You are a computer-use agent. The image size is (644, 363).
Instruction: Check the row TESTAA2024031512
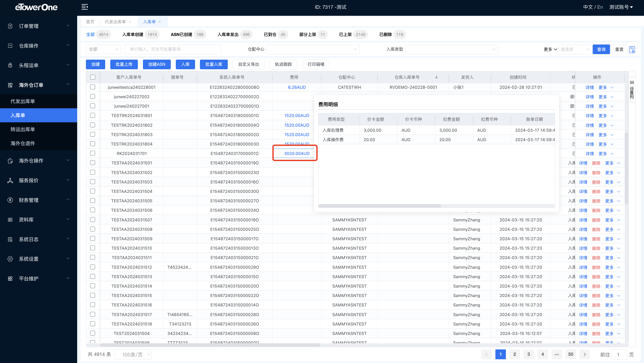coord(93,267)
